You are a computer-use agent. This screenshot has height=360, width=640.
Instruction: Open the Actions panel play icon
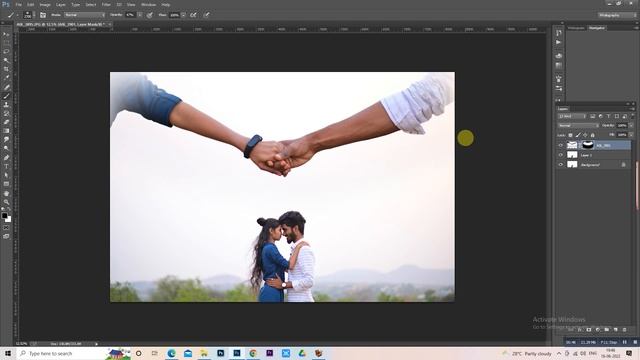click(559, 42)
